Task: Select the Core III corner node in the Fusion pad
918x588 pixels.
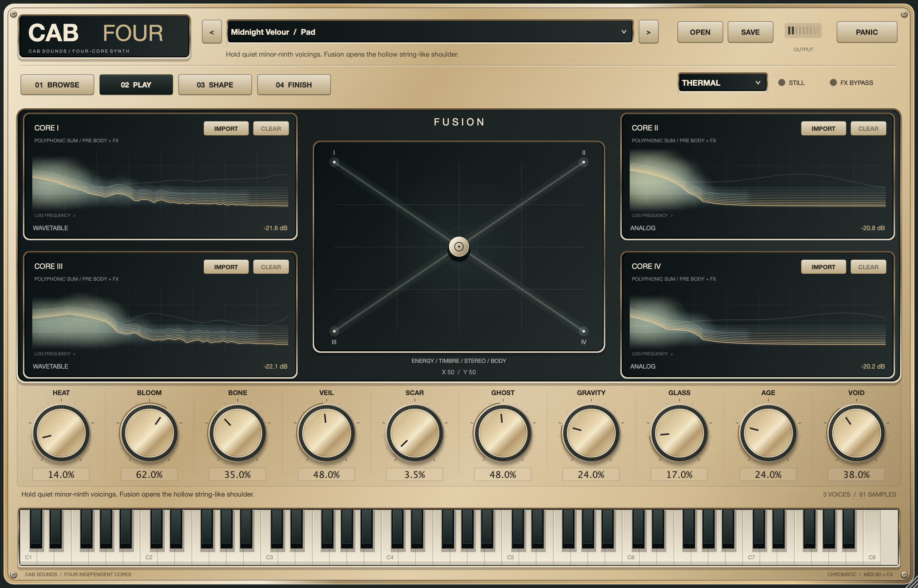Action: coord(334,331)
